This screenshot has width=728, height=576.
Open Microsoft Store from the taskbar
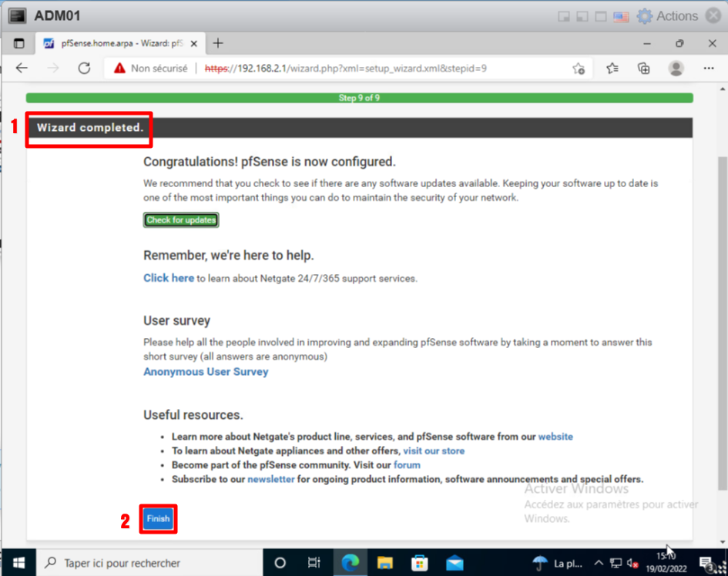[420, 563]
